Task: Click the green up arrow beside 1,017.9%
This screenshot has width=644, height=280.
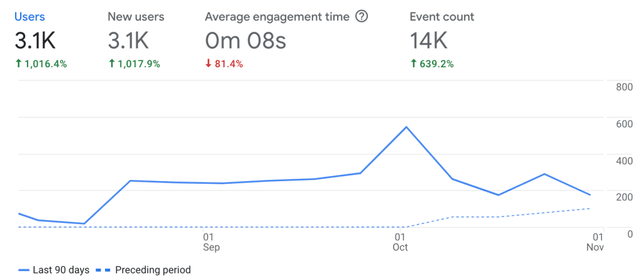Action: pyautogui.click(x=112, y=64)
